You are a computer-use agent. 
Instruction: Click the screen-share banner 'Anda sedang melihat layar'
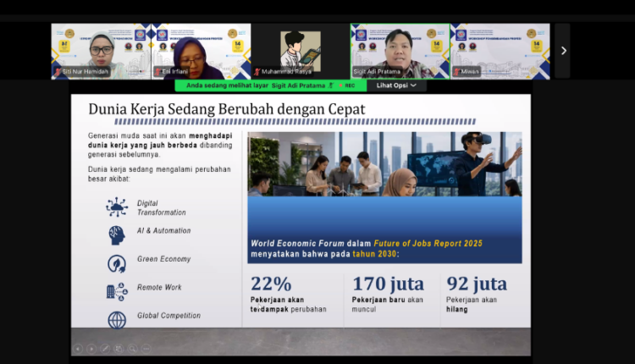(x=271, y=85)
